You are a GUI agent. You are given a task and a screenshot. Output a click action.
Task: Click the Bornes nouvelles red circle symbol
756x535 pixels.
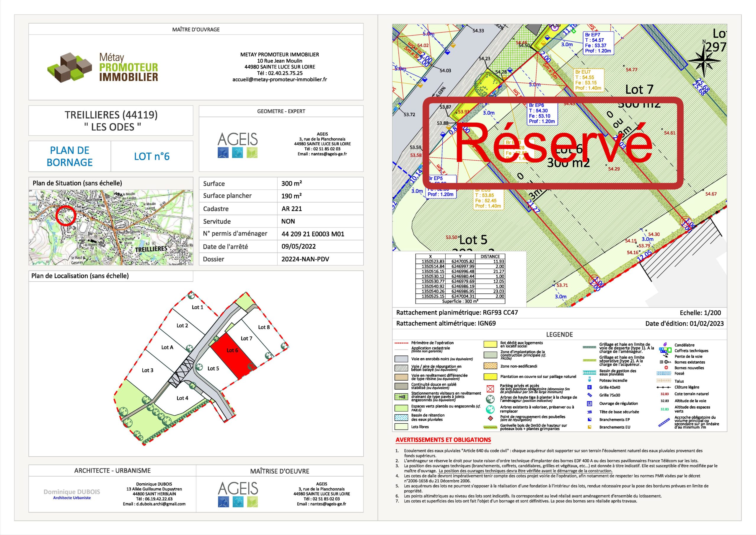(x=666, y=367)
